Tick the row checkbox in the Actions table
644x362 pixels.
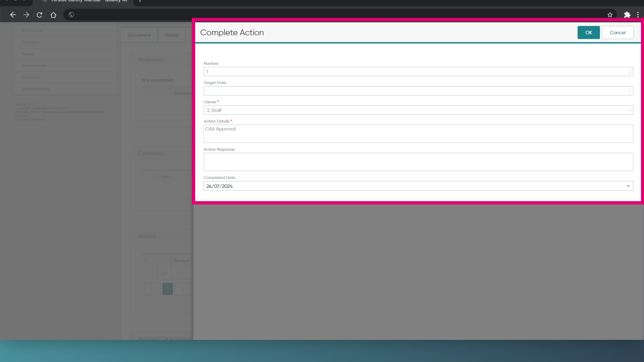pos(150,273)
